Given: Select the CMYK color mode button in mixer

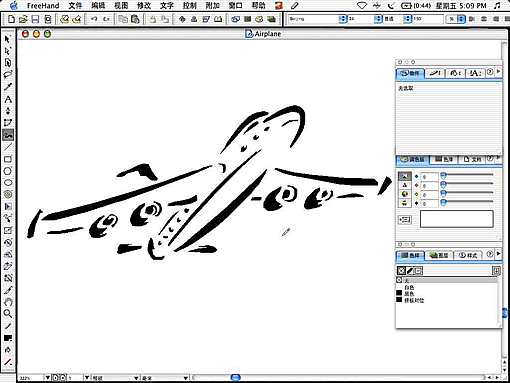Looking at the screenshot, I should point(405,176).
